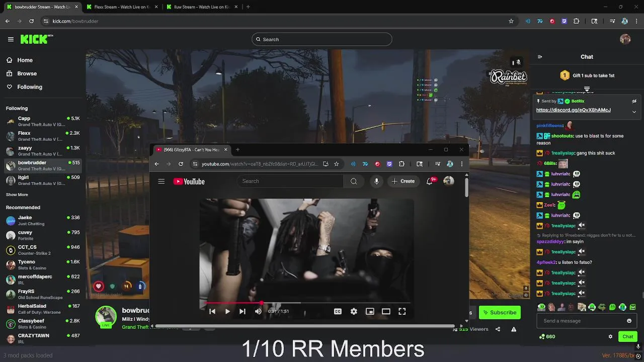
Task: Open YouTube account avatar menu
Action: pos(448,181)
